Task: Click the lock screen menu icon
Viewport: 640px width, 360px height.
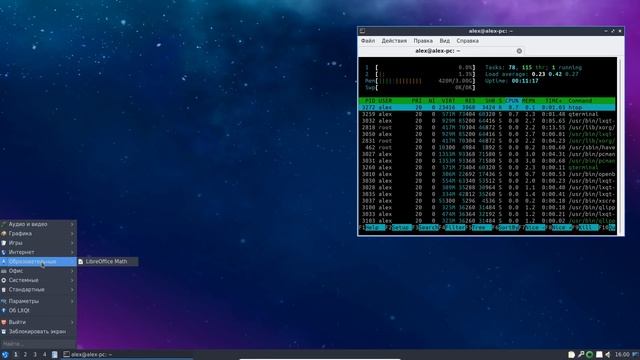Action: 4,332
